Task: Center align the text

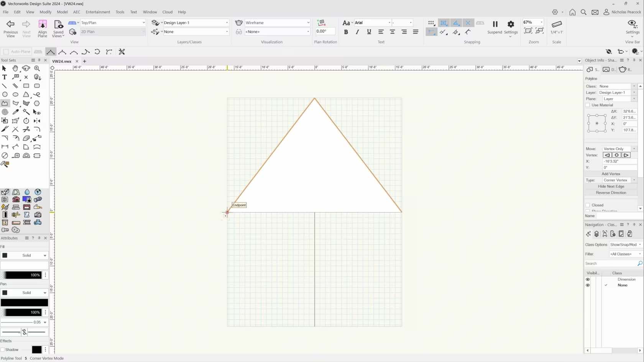Action: click(x=392, y=32)
